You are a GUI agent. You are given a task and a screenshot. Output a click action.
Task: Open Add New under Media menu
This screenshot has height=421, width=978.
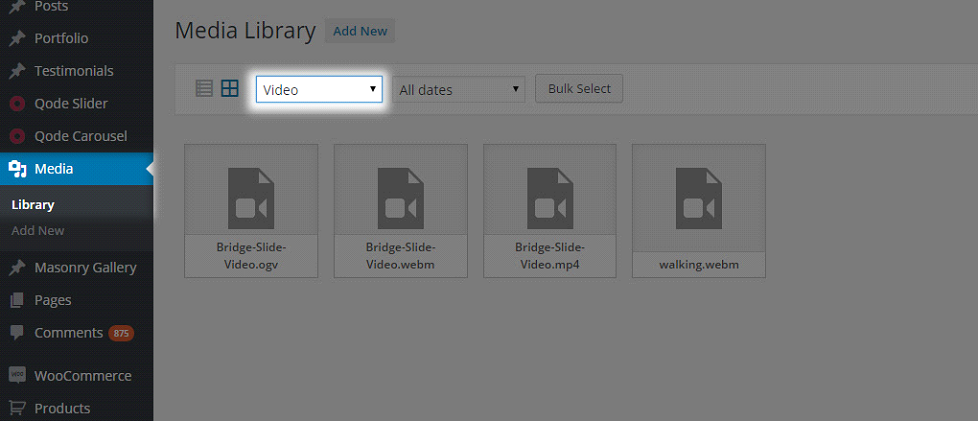click(x=38, y=231)
